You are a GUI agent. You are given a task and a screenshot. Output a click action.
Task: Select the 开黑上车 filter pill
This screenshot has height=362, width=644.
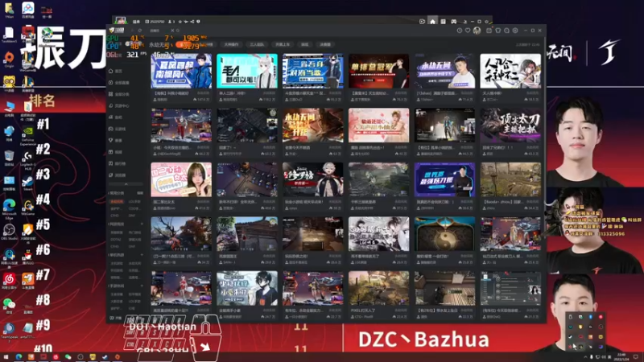(x=283, y=44)
